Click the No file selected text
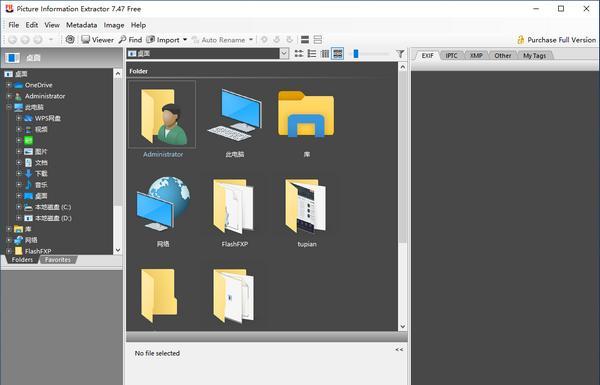Screen dimensions: 600x385 pyautogui.click(x=157, y=353)
